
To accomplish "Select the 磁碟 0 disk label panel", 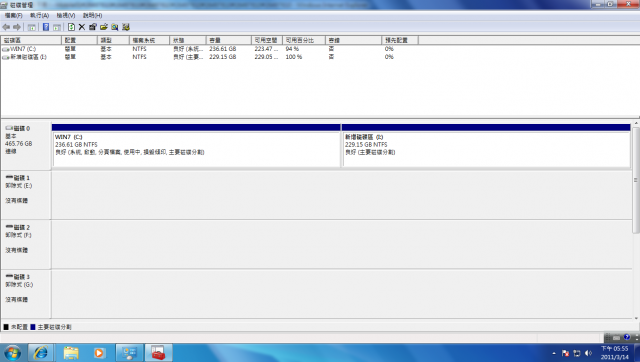I will click(x=26, y=145).
